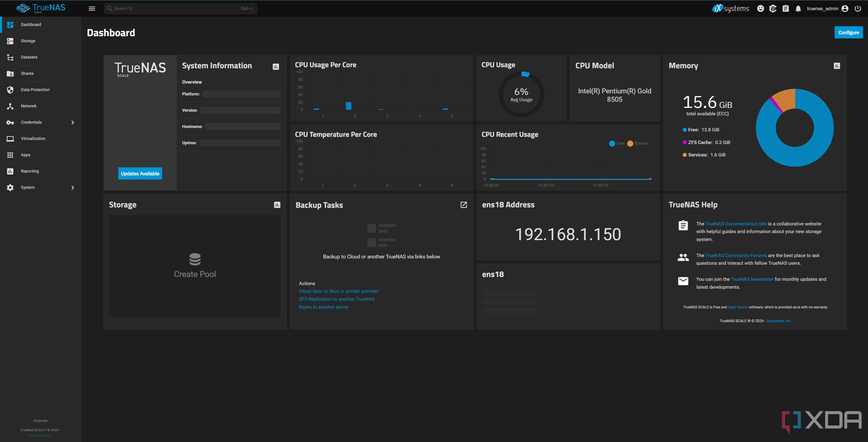Open Reporting in sidebar
Image resolution: width=868 pixels, height=442 pixels.
(x=40, y=171)
